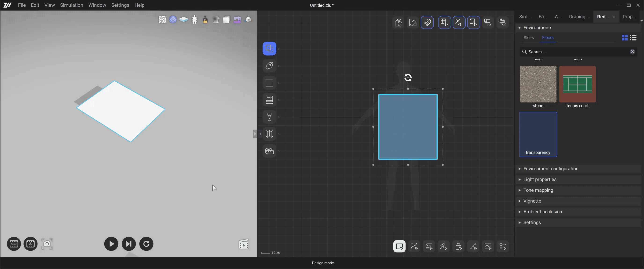Click the blue thickness slab icon in 3D toolbar

(x=183, y=19)
